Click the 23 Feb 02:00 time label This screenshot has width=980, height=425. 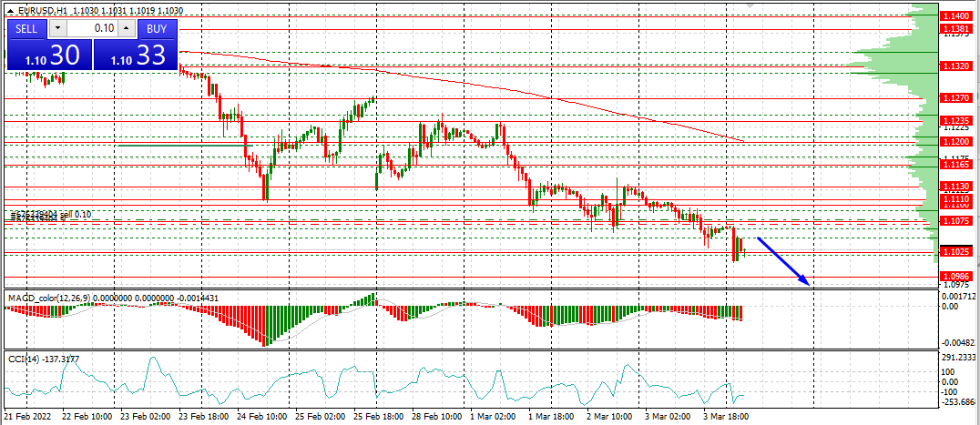145,416
